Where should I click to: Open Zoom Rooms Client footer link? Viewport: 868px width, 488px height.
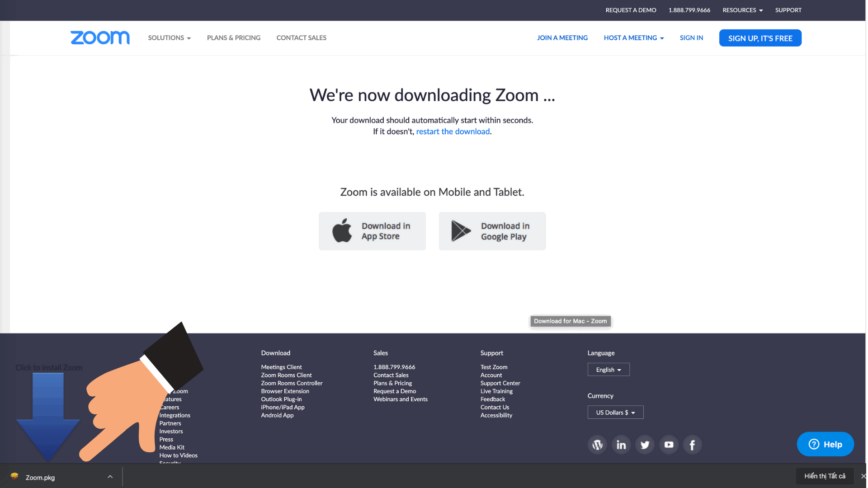click(286, 375)
